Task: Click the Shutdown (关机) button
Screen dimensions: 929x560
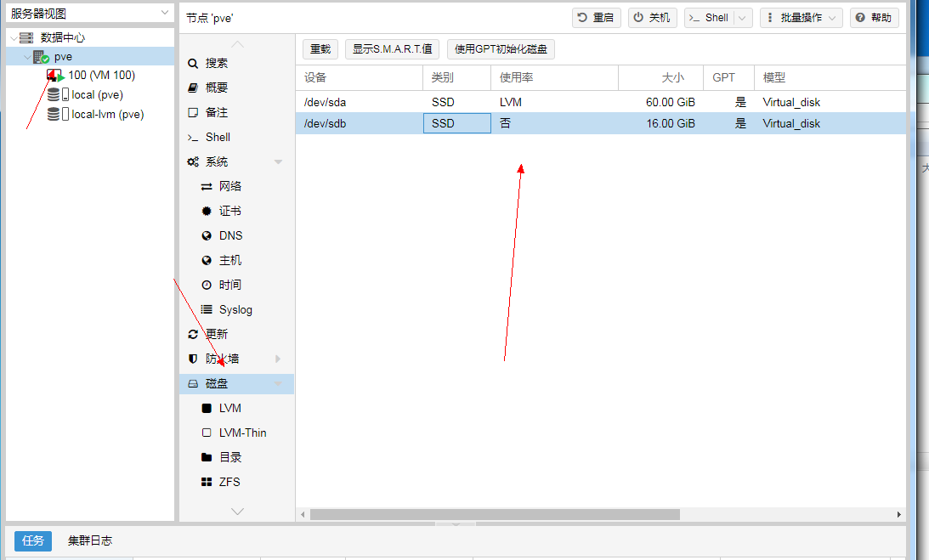Action: (x=652, y=18)
